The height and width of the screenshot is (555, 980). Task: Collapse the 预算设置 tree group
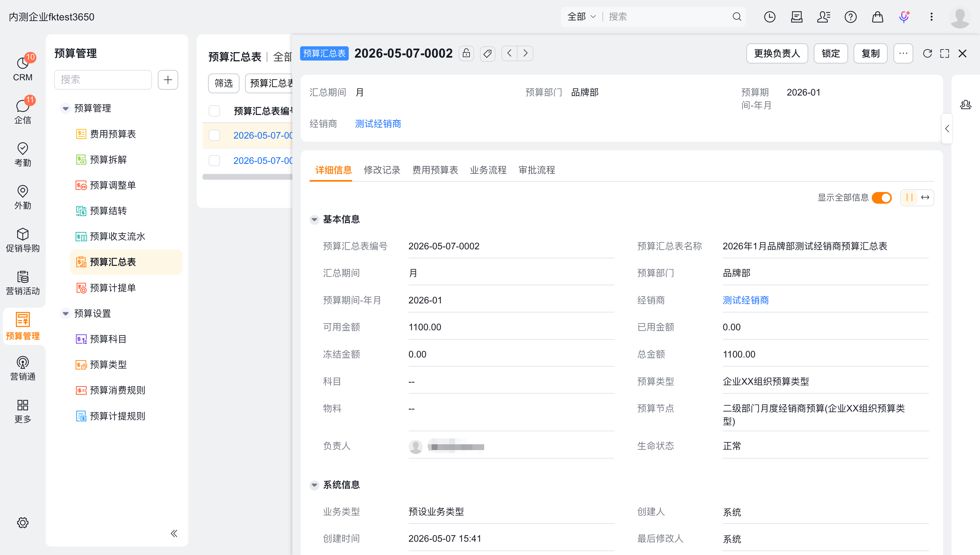tap(65, 313)
